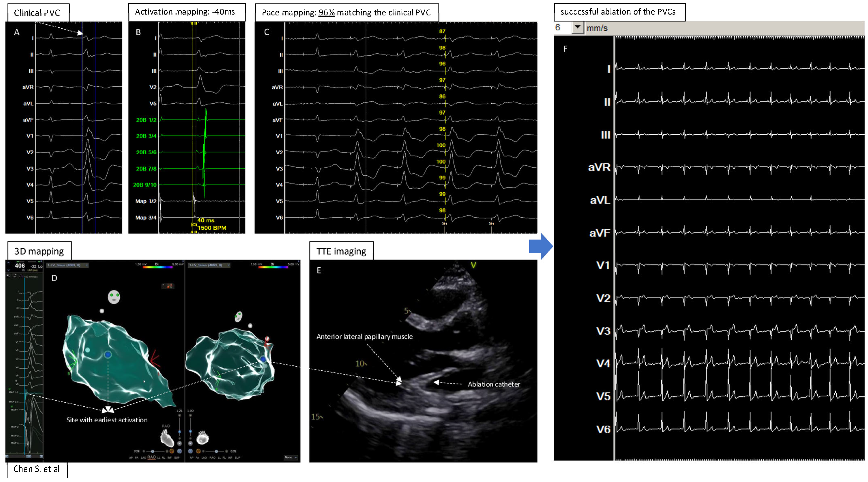
Task: Click the left map transparency slider handle
Action: coord(153,451)
